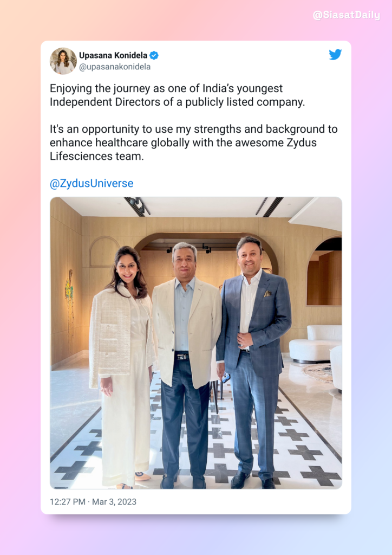
Task: Click the pocket square on blue suit
Action: click(267, 293)
